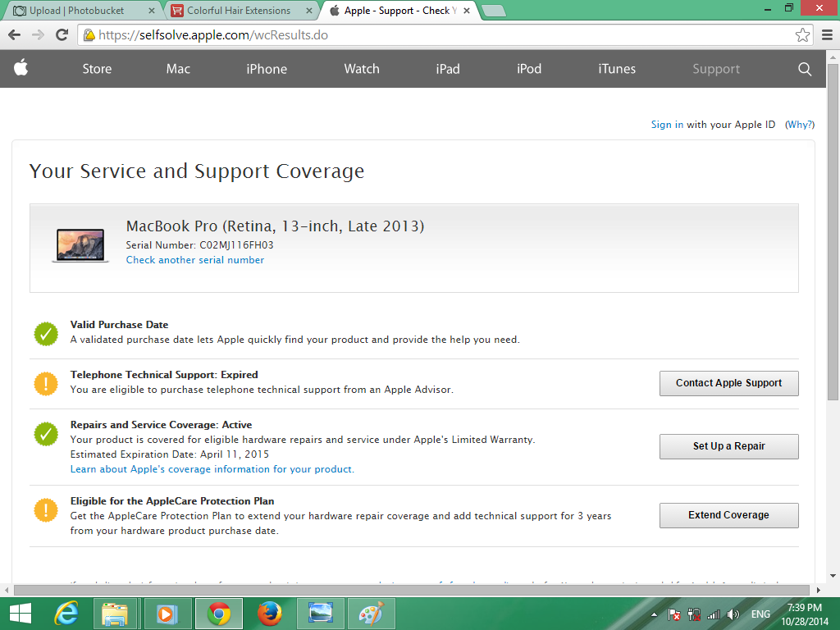Click the Contact Apple Support button
This screenshot has height=630, width=840.
point(728,383)
